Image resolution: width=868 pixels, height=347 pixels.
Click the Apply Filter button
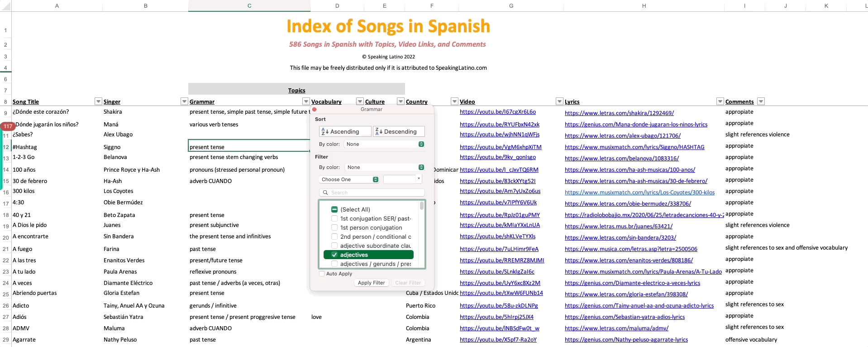tap(371, 283)
